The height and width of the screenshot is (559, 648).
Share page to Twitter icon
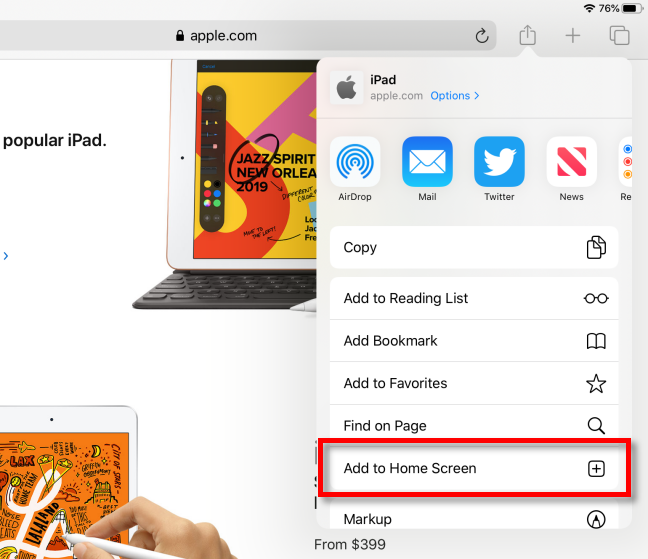click(x=499, y=162)
